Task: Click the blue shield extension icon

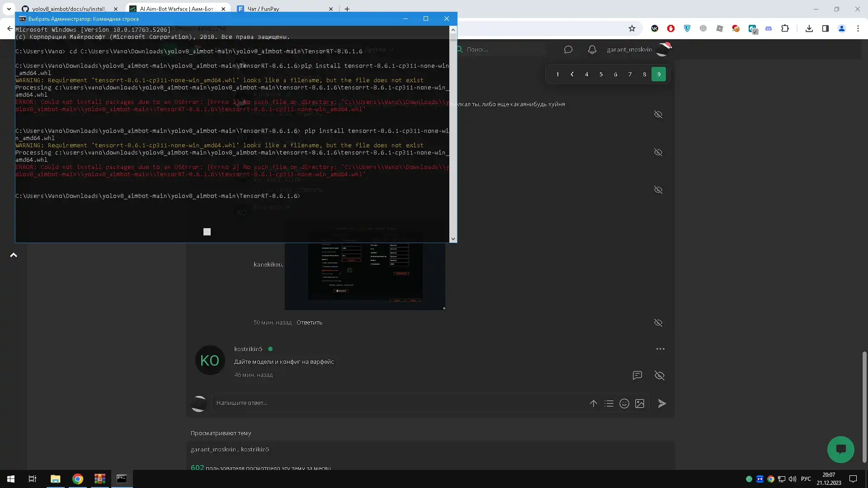Action: coord(687,28)
